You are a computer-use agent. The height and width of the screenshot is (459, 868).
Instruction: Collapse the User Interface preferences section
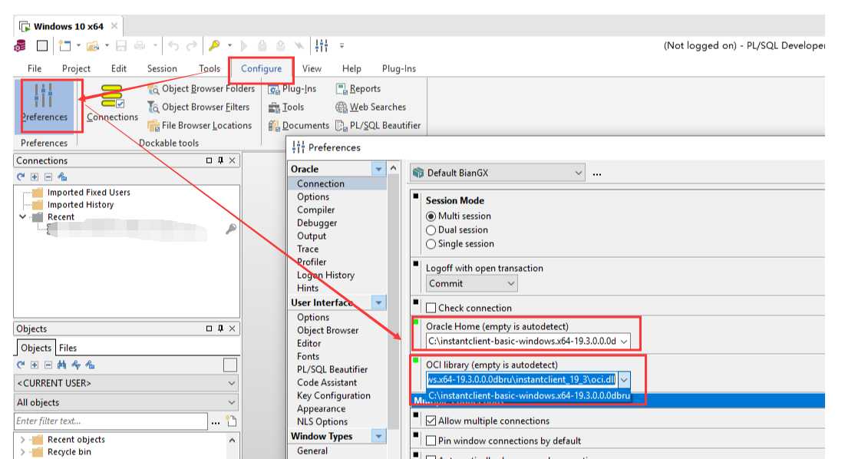click(x=378, y=302)
